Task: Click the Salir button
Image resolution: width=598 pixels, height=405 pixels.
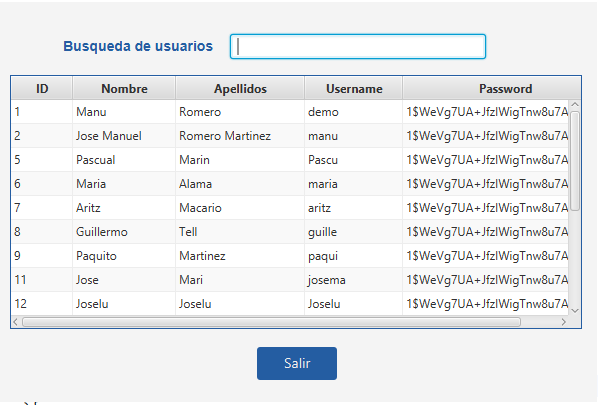Action: pos(297,363)
